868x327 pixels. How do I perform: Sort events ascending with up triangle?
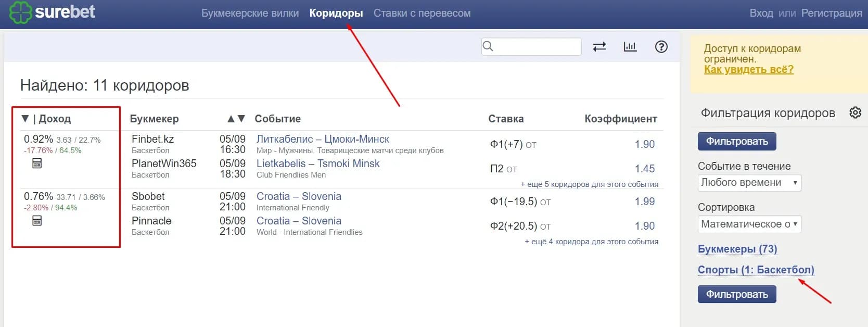point(231,119)
